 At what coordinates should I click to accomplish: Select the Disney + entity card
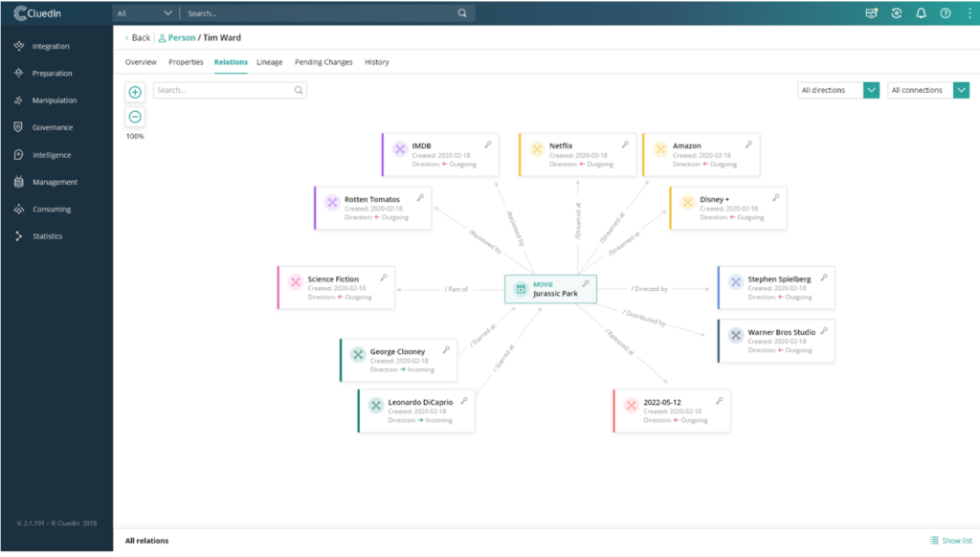coord(728,208)
